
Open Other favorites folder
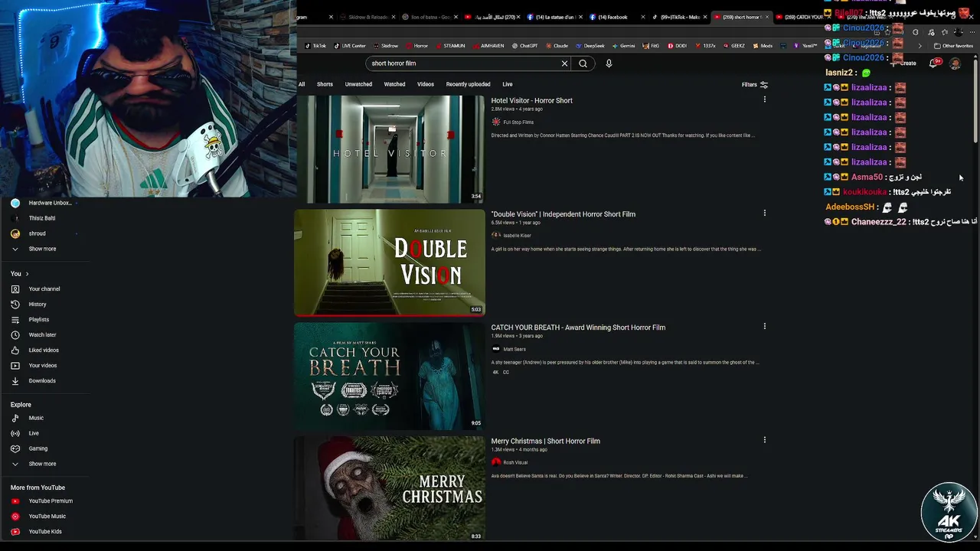[953, 46]
